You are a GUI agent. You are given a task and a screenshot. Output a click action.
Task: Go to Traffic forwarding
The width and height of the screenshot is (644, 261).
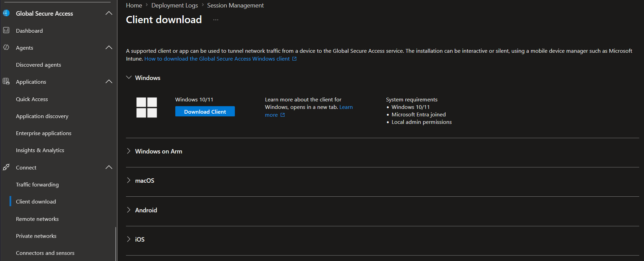[37, 184]
